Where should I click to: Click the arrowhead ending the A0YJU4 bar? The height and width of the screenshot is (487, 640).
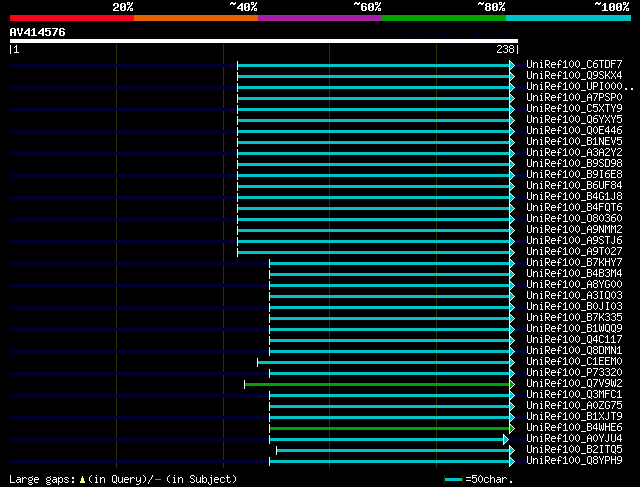point(506,440)
